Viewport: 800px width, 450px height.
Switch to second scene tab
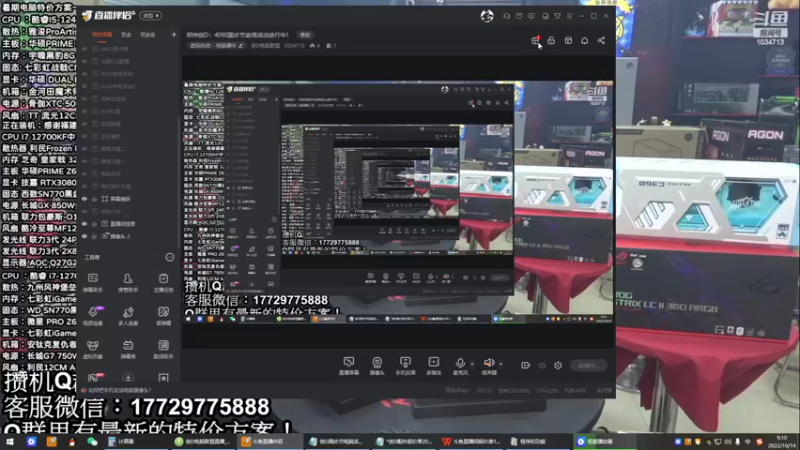126,35
